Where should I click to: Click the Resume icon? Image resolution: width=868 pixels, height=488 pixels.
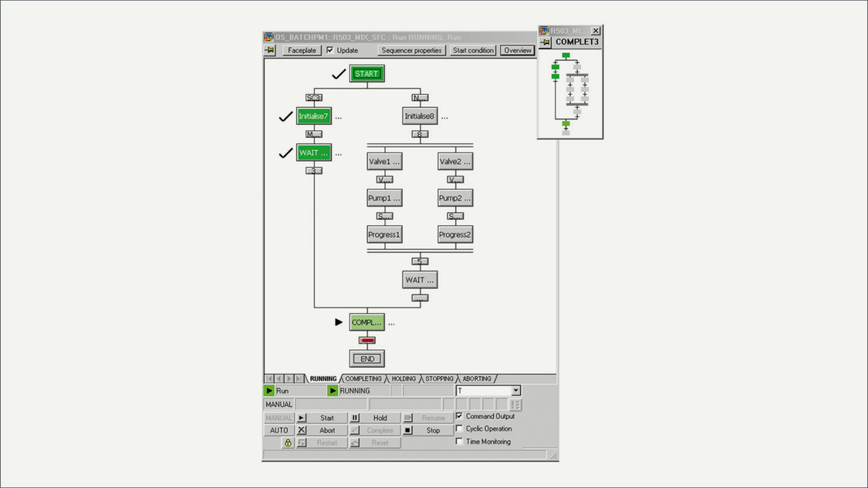tap(408, 418)
